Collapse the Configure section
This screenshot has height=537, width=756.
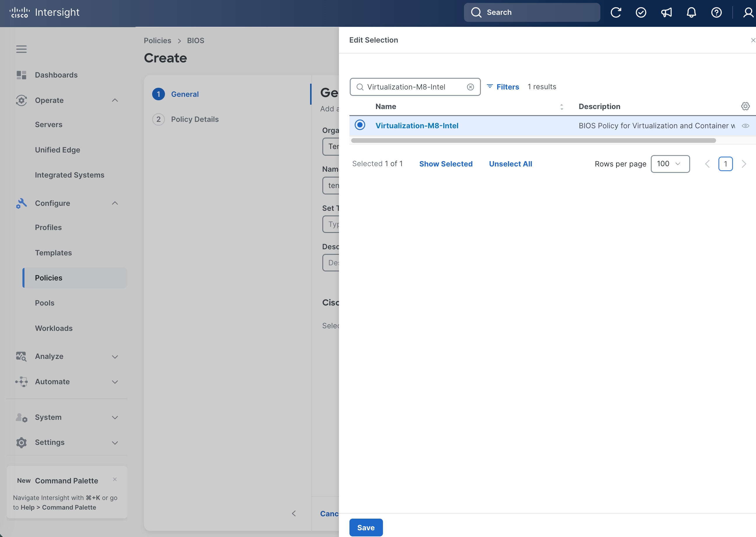coord(115,203)
